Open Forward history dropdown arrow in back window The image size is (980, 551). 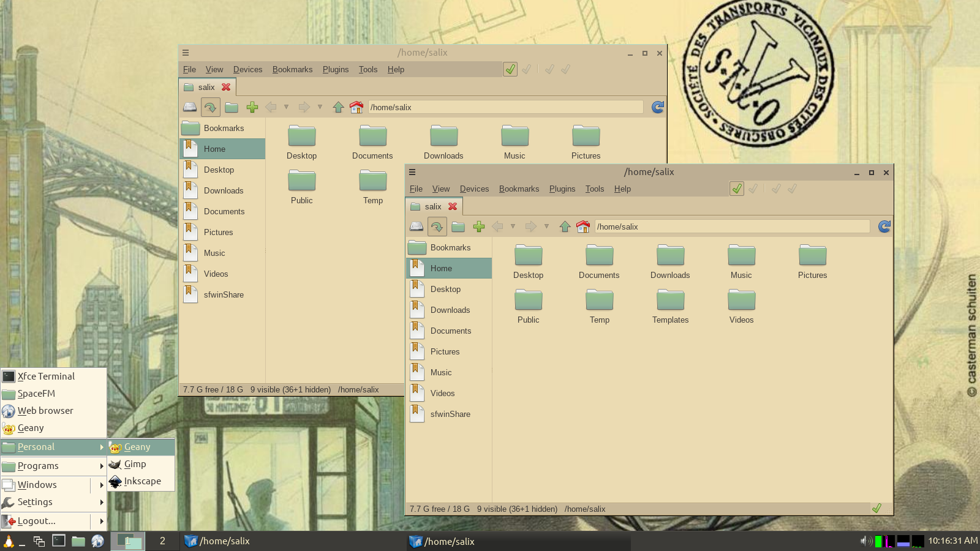coord(320,107)
